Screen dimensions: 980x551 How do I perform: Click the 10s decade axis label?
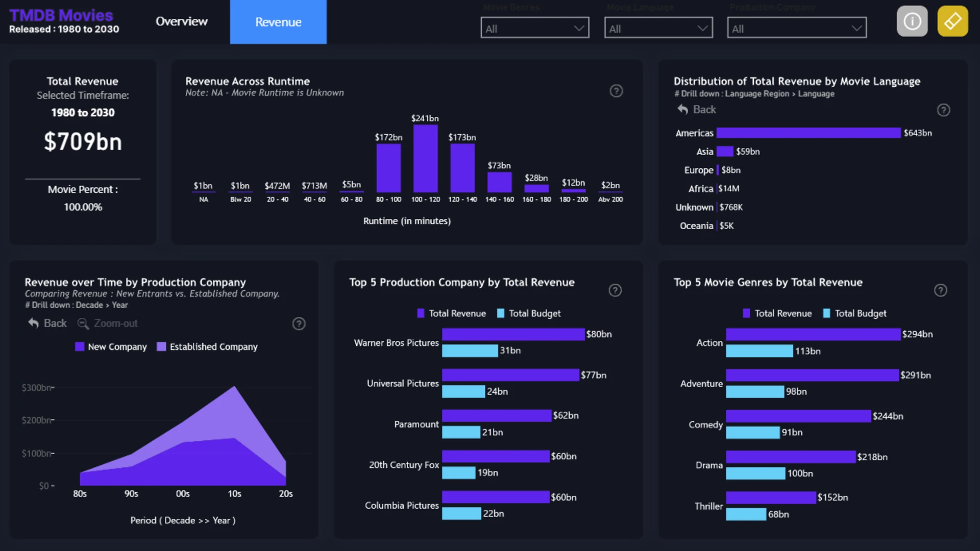click(x=234, y=494)
